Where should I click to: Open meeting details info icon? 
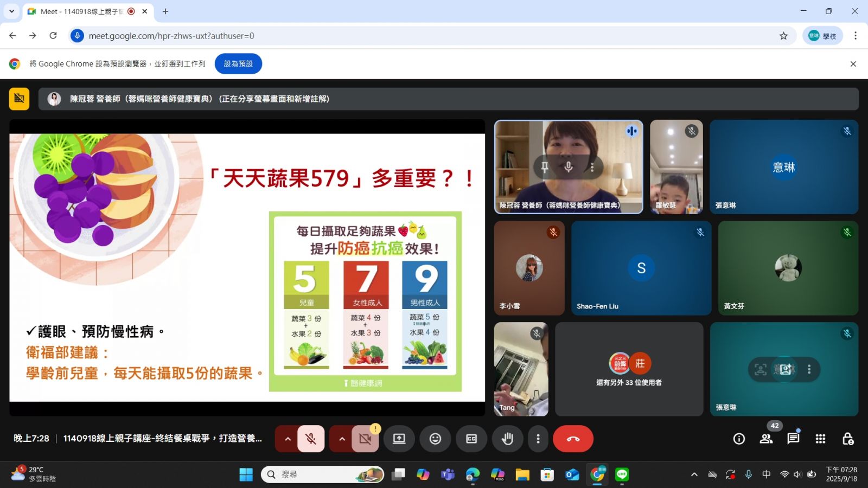pos(739,439)
